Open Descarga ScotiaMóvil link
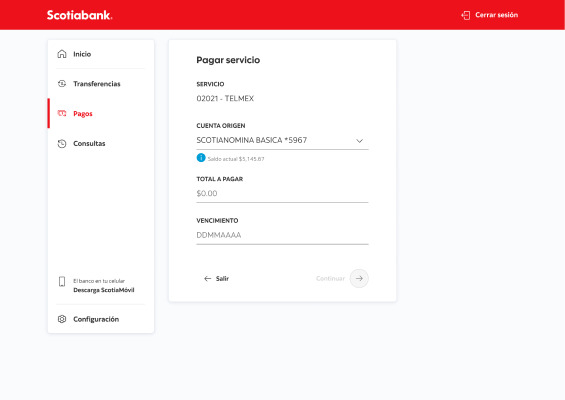This screenshot has height=400, width=565. coord(104,290)
